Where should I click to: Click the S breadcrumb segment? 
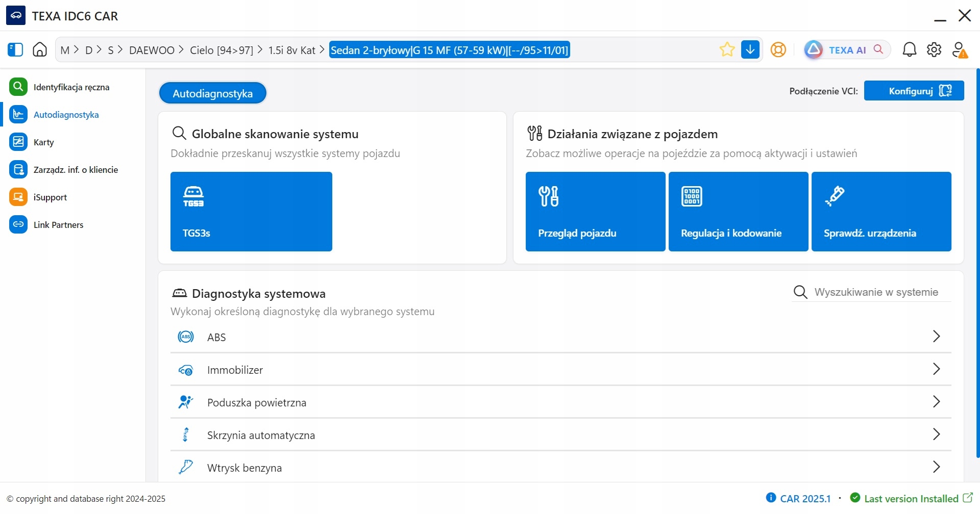[x=111, y=50]
